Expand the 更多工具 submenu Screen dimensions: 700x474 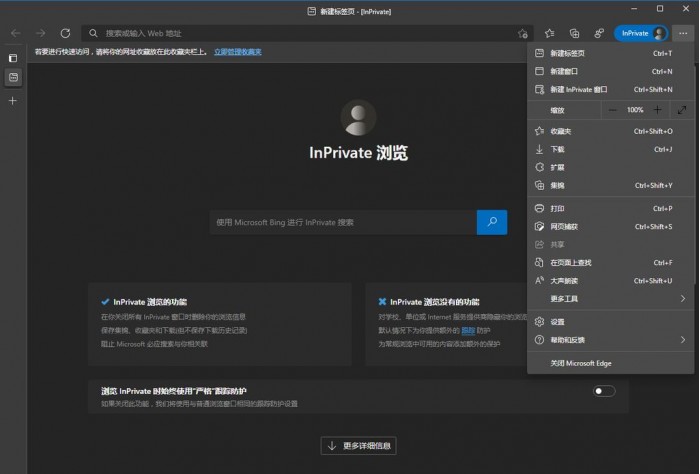(x=610, y=298)
